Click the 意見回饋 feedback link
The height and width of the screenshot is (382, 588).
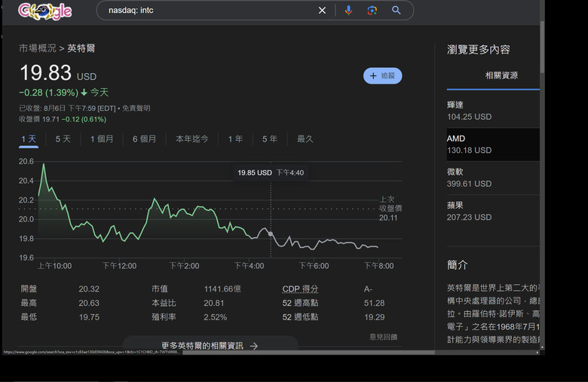pyautogui.click(x=383, y=337)
